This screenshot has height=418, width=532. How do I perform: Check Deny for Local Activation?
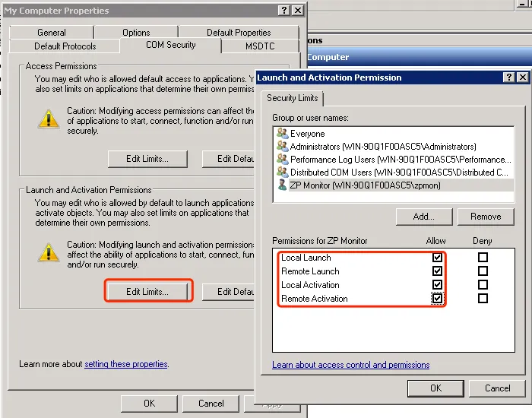tap(483, 284)
